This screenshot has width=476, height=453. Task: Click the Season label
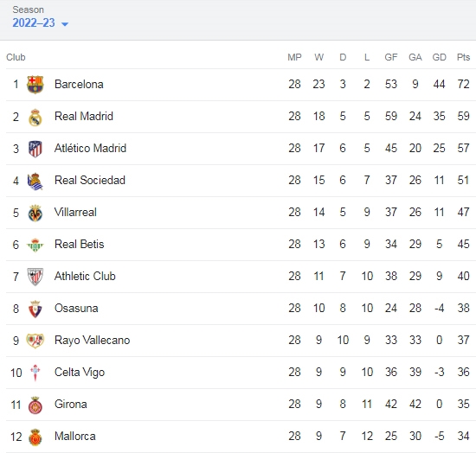28,10
